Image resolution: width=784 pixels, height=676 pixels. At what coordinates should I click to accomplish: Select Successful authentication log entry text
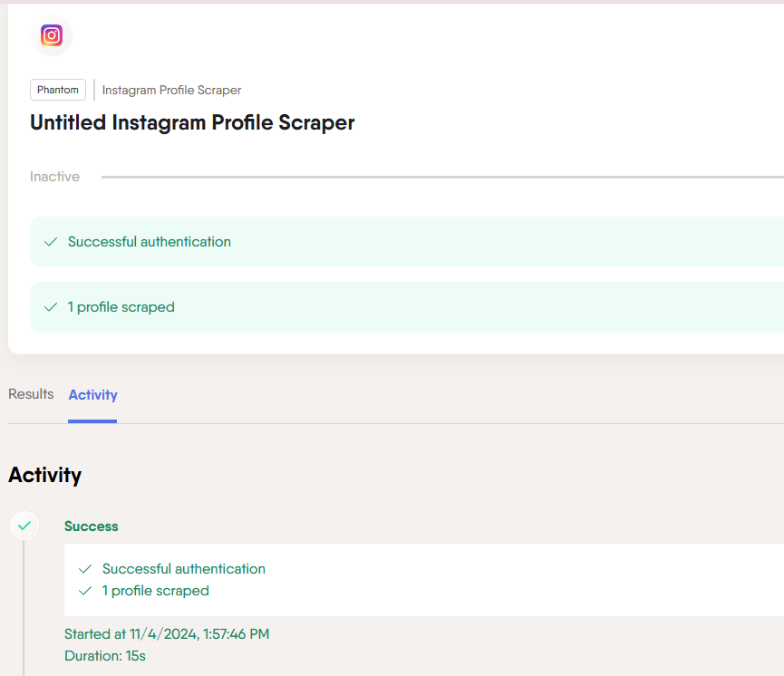click(184, 569)
